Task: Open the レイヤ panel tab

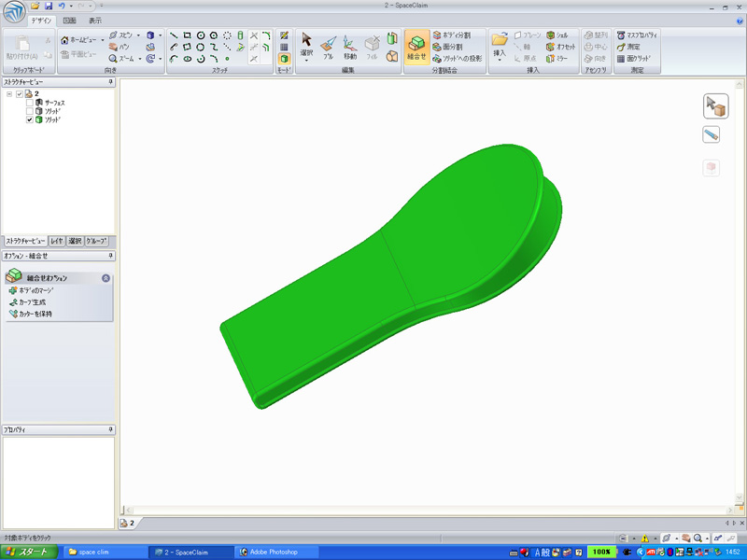Action: pyautogui.click(x=57, y=241)
